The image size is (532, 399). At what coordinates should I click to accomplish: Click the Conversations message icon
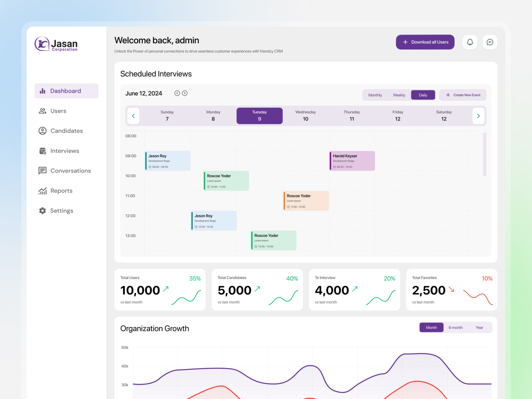click(x=43, y=171)
